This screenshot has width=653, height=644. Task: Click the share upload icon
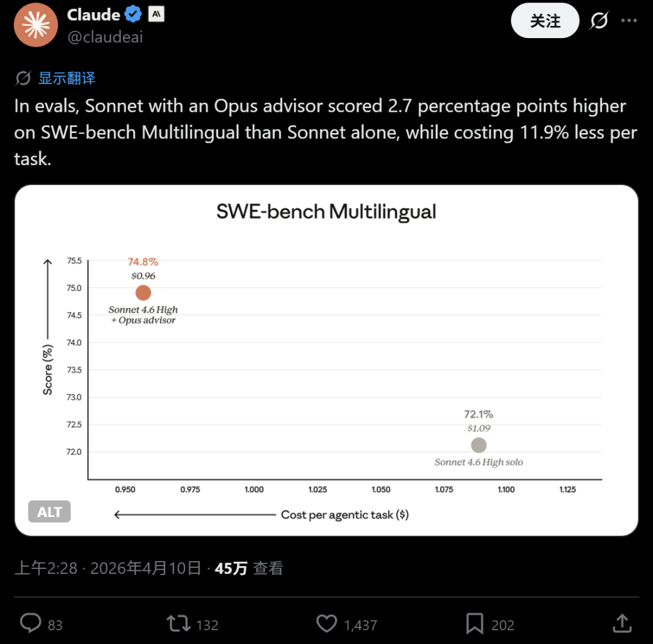[x=622, y=623]
